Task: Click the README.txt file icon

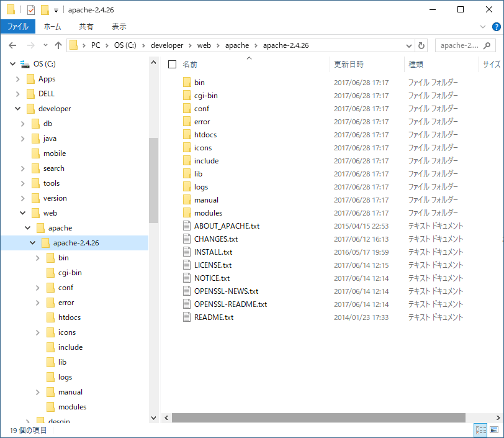Action: pos(187,317)
